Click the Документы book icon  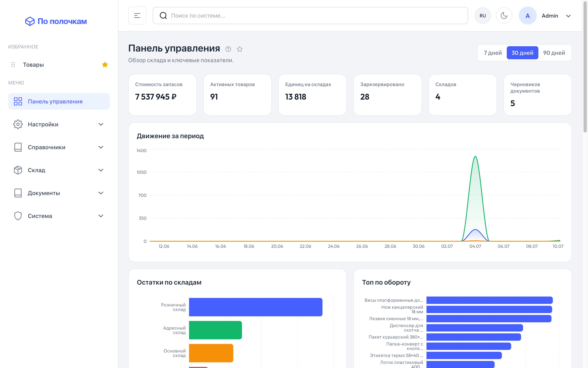coord(18,193)
